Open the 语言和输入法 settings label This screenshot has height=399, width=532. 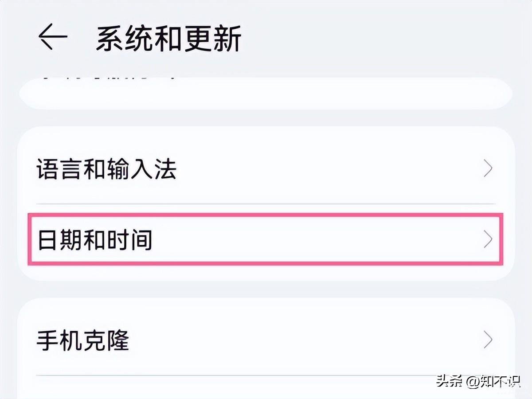(x=106, y=169)
